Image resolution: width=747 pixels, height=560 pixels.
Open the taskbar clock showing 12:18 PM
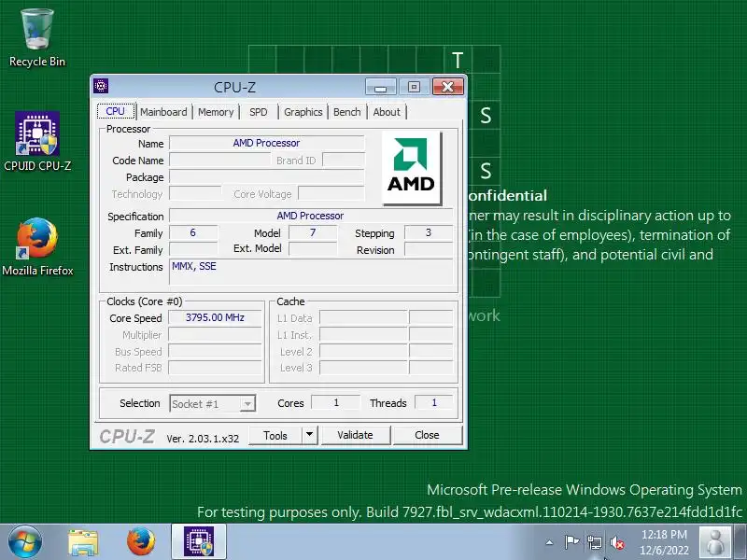(664, 542)
